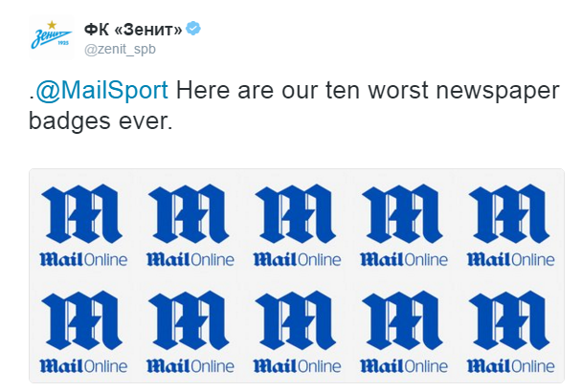Select the middle M logo in top row

click(295, 215)
